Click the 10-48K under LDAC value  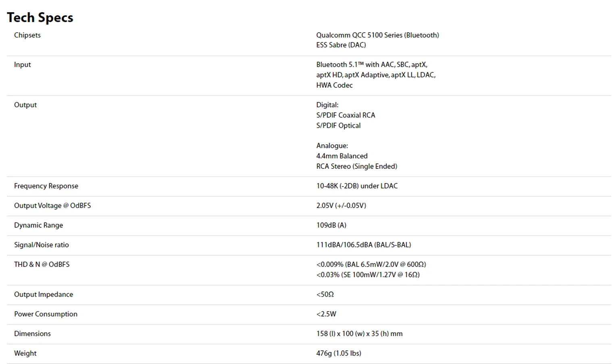(356, 186)
